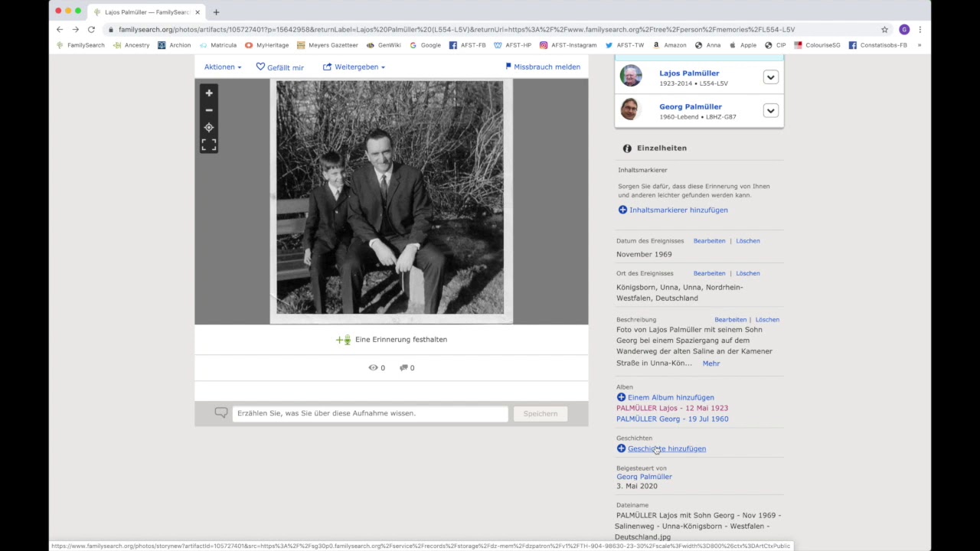This screenshot has width=980, height=551.
Task: Edit the Beschreibung description
Action: point(730,320)
